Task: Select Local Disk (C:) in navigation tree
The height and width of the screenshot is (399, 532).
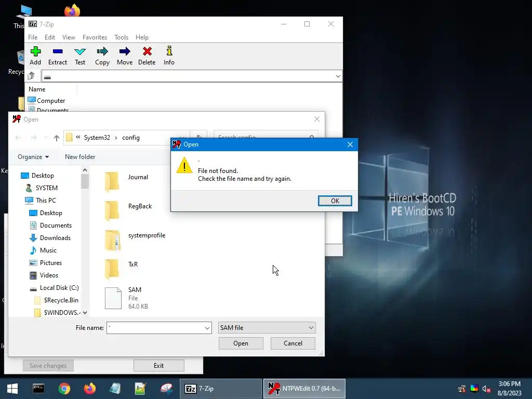Action: pos(54,288)
